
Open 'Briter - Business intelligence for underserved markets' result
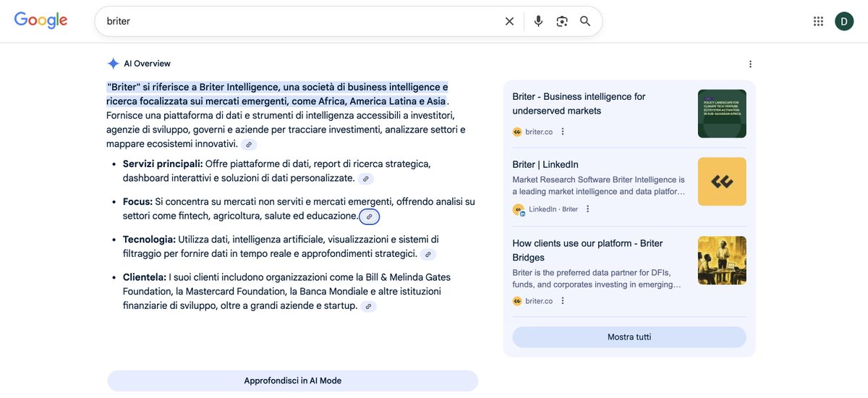(579, 103)
